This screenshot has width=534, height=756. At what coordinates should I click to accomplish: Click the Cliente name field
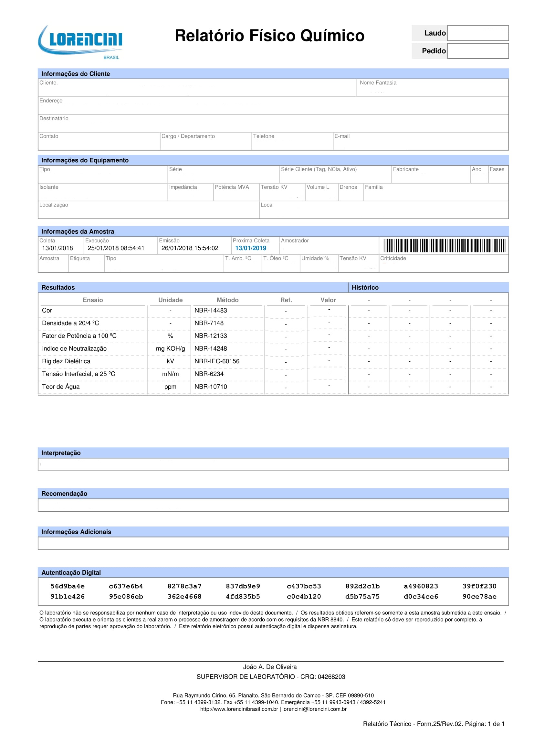[197, 88]
